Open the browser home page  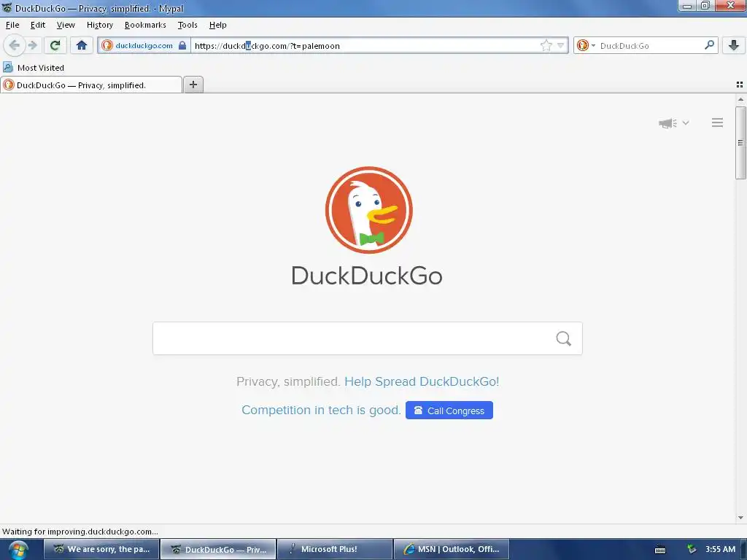pos(82,46)
